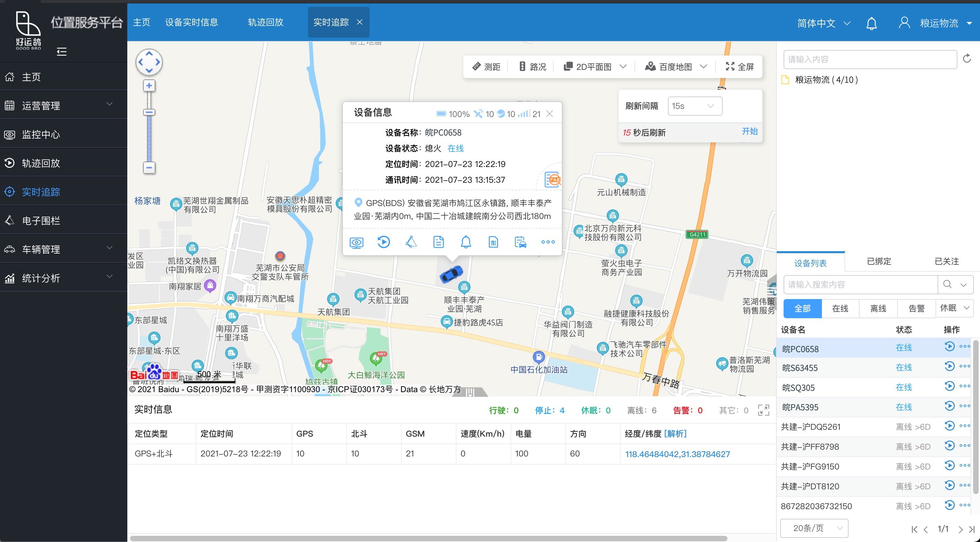Close the 实时追踪 tab
Image resolution: width=980 pixels, height=542 pixels.
(359, 22)
